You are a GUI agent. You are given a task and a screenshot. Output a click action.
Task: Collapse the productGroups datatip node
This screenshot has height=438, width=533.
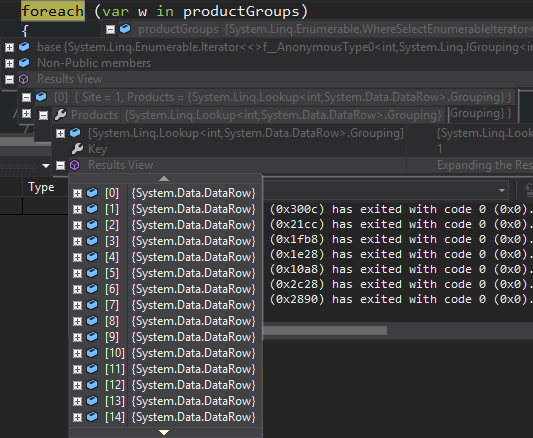pyautogui.click(x=110, y=30)
